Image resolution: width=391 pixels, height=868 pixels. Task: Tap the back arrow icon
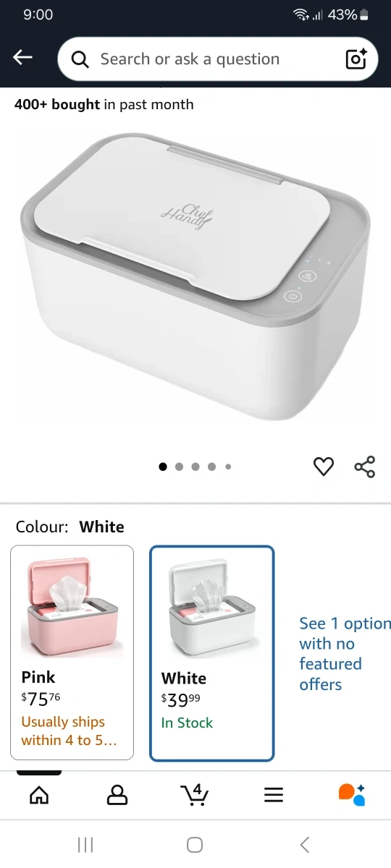pyautogui.click(x=23, y=58)
